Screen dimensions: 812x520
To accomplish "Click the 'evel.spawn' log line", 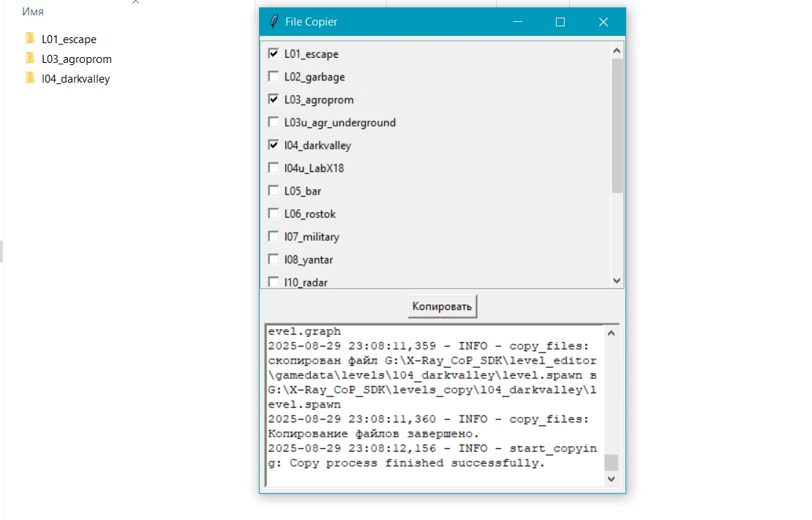I will (304, 404).
